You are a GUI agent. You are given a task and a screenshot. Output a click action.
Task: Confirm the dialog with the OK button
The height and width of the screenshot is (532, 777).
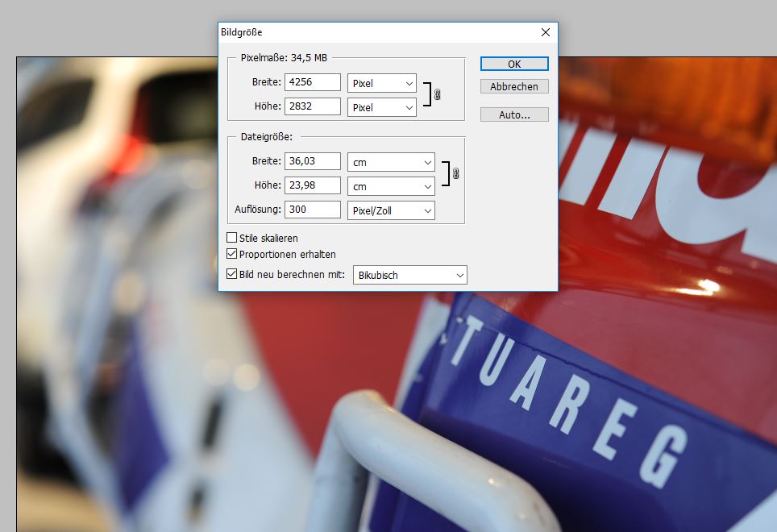point(514,64)
